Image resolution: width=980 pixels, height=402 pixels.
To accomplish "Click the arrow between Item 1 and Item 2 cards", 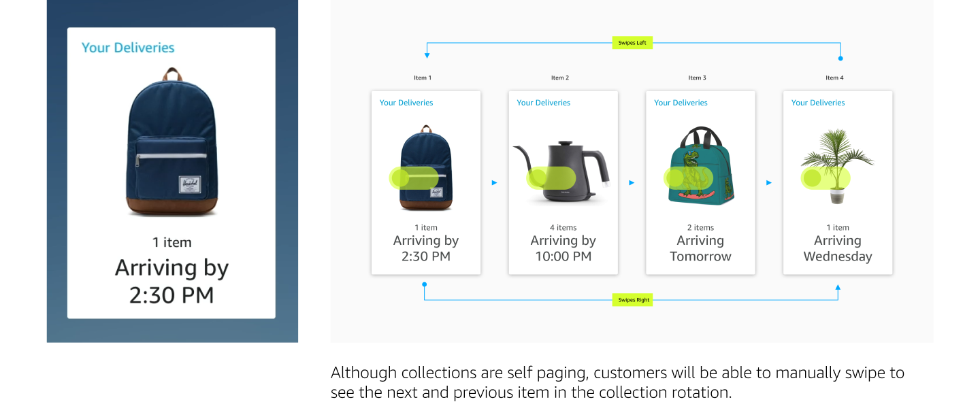I will [x=494, y=182].
